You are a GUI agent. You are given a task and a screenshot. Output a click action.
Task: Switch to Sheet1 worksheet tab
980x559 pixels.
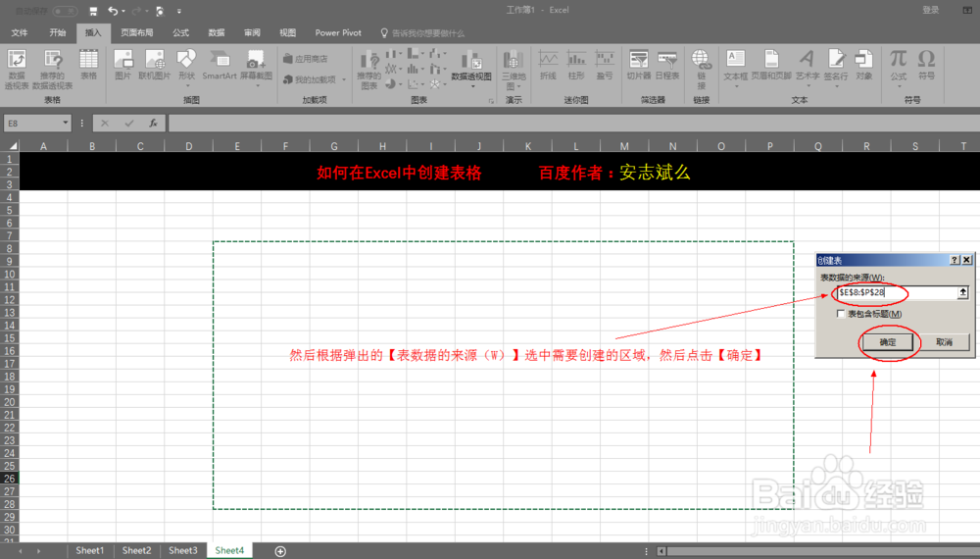90,551
